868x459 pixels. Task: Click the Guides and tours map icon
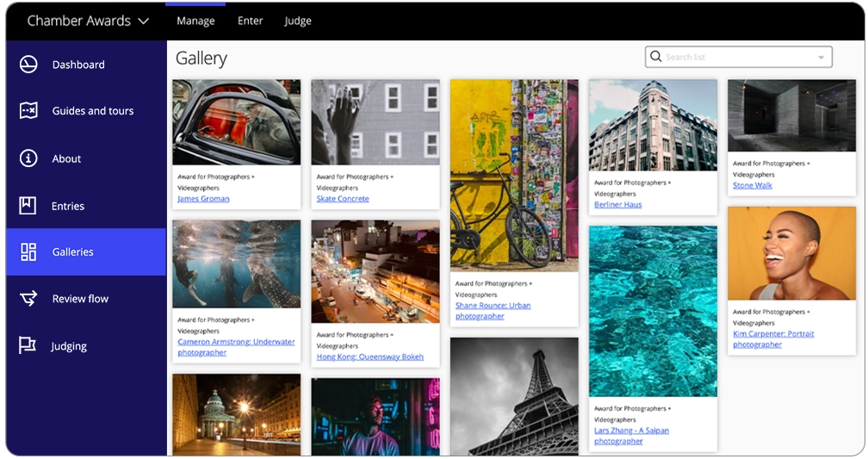(x=28, y=111)
